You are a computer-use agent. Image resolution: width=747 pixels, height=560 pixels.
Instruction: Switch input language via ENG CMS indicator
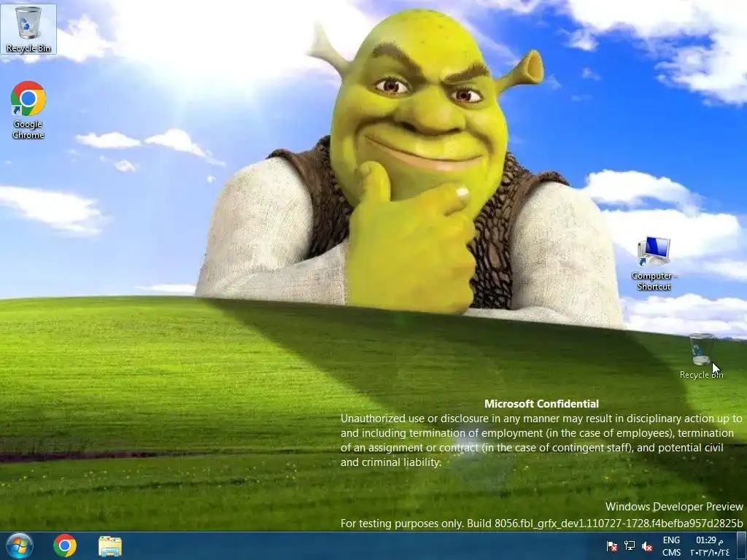pos(671,546)
